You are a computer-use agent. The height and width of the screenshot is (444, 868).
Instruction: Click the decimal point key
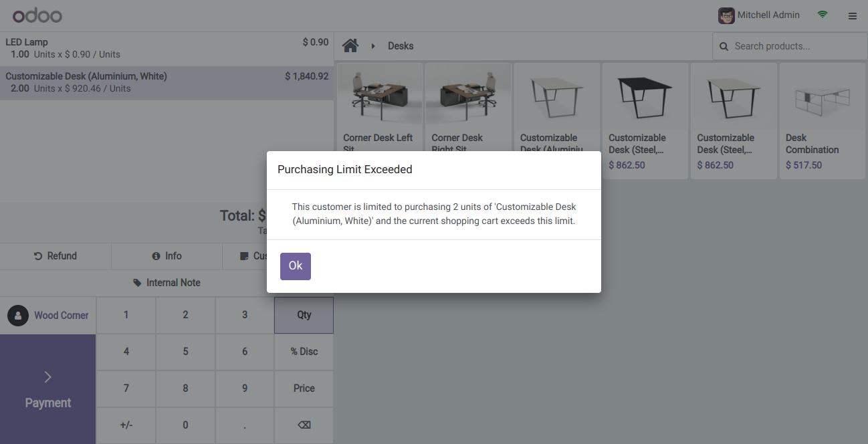tap(245, 425)
